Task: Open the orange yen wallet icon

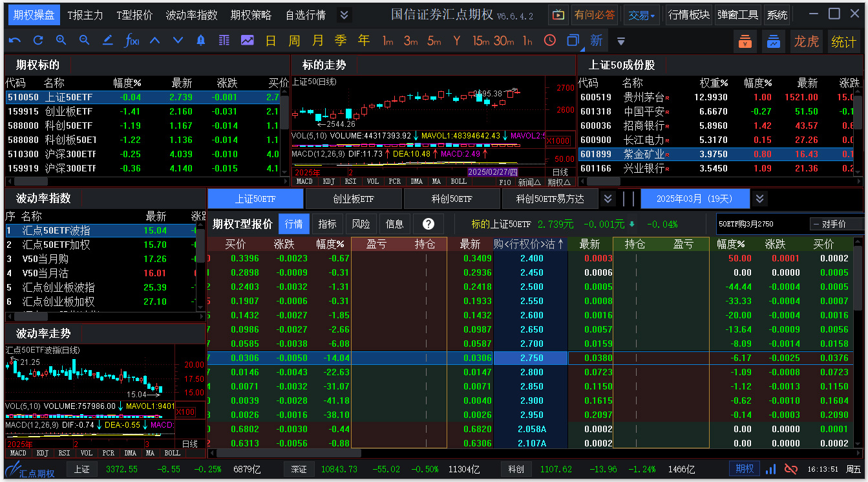Action: (745, 41)
